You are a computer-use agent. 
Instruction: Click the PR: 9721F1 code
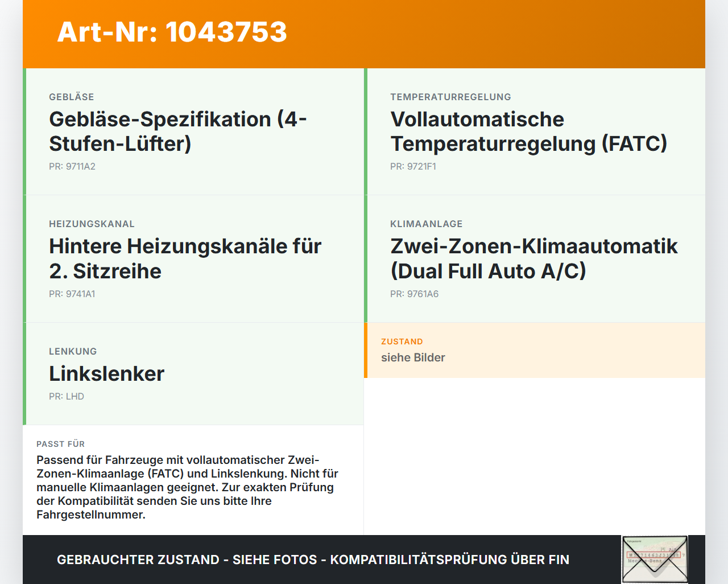pyautogui.click(x=413, y=166)
